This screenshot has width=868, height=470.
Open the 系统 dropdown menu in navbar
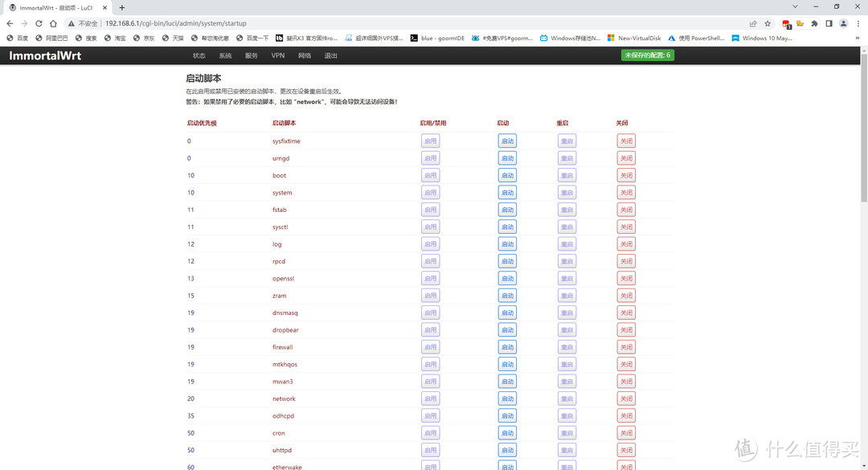[x=225, y=55]
